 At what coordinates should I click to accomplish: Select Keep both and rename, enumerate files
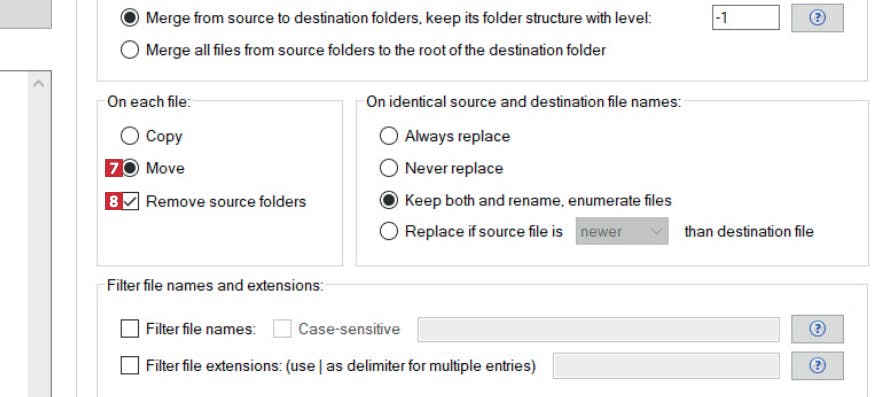[388, 200]
